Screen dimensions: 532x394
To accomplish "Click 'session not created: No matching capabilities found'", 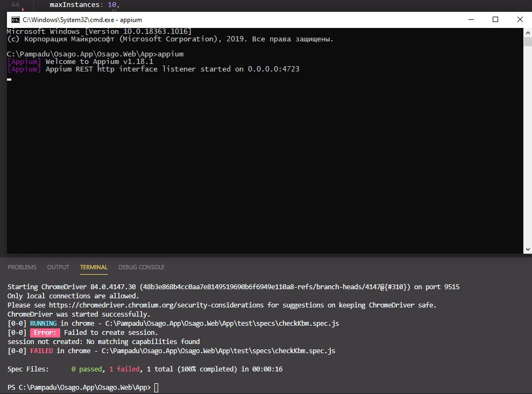I will (103, 342).
